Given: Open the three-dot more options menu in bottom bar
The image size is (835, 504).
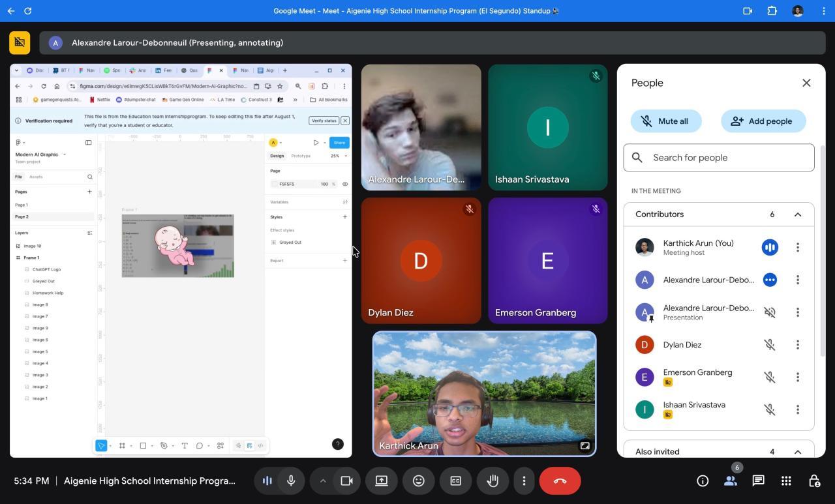Looking at the screenshot, I should click(x=524, y=481).
